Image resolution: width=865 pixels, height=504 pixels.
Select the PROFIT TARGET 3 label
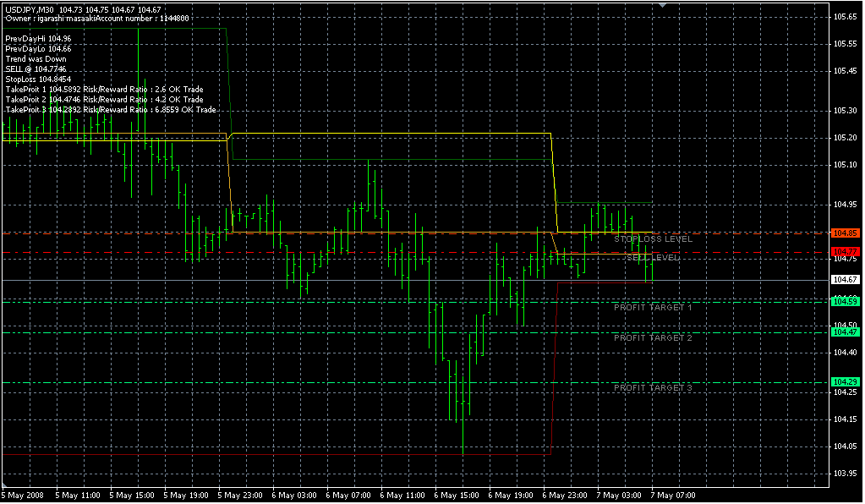click(653, 387)
